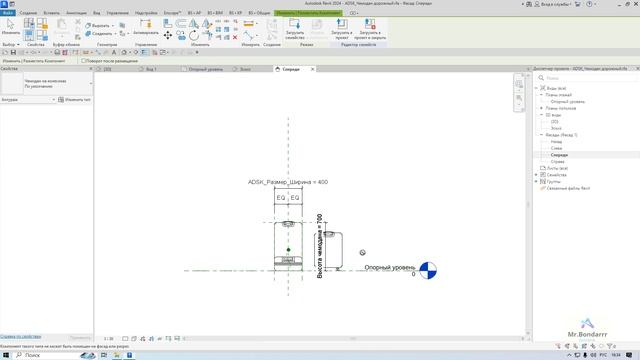This screenshot has width=640, height=360.
Task: Click the language indicator in system tray
Action: tap(602, 355)
